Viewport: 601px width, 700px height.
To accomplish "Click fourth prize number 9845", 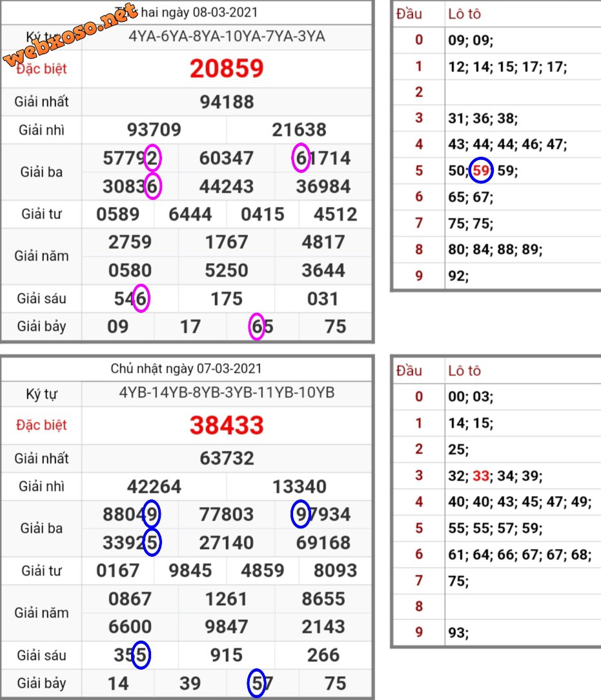I will (x=190, y=571).
